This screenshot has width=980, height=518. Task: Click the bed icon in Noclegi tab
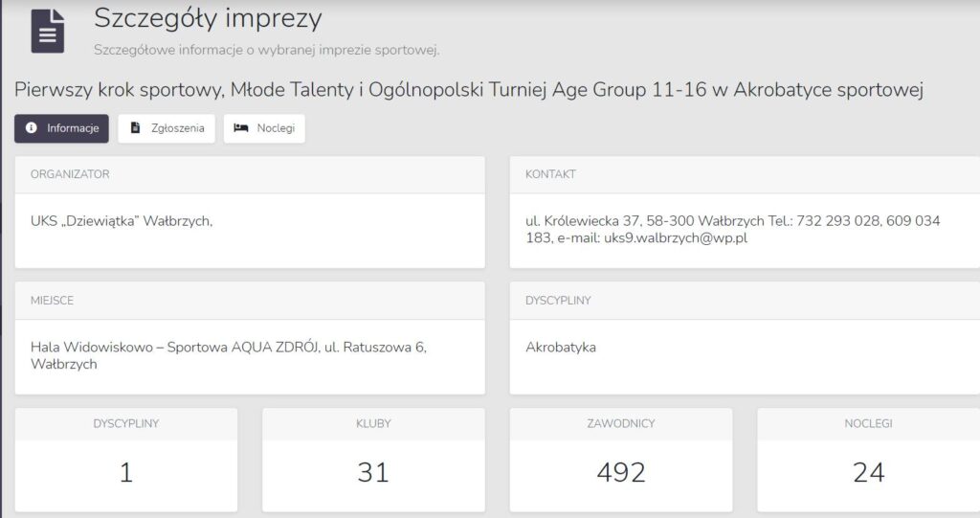pos(241,128)
